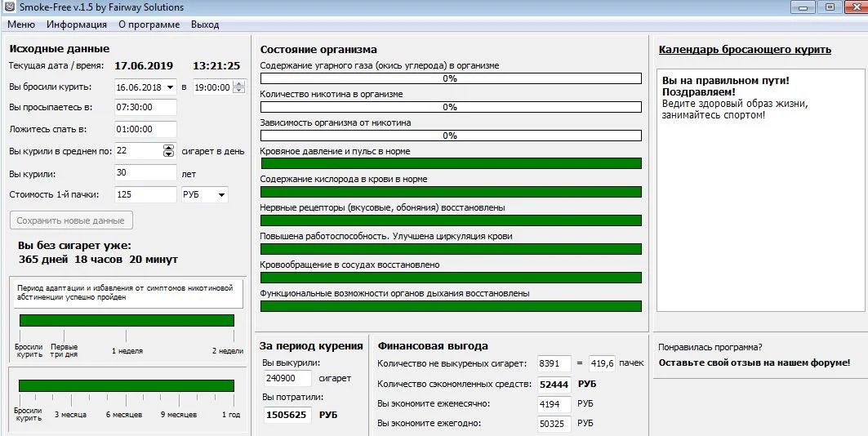Click the О программе menu item

tap(149, 24)
